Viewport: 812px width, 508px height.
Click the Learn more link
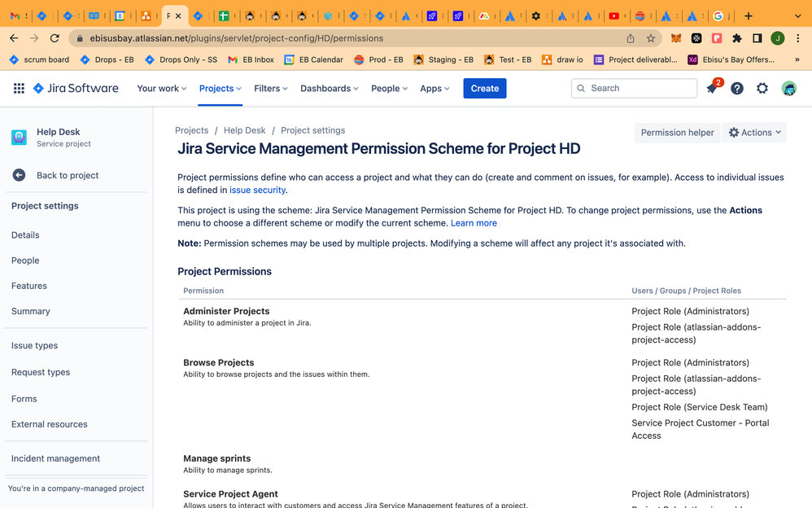[x=474, y=223]
